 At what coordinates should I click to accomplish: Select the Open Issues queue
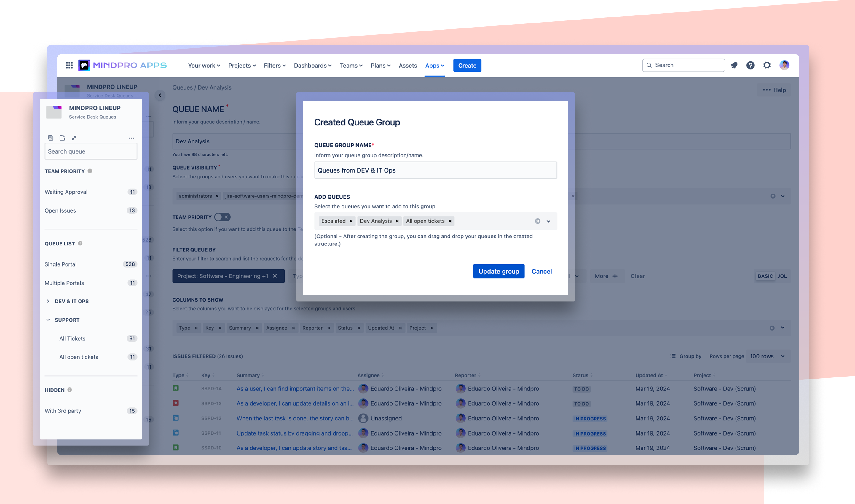click(x=91, y=210)
